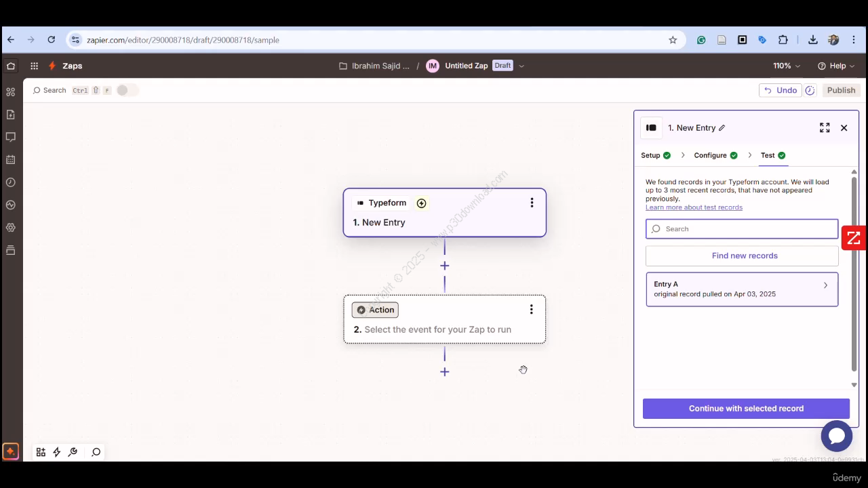Switch to the Setup tab

(x=656, y=155)
